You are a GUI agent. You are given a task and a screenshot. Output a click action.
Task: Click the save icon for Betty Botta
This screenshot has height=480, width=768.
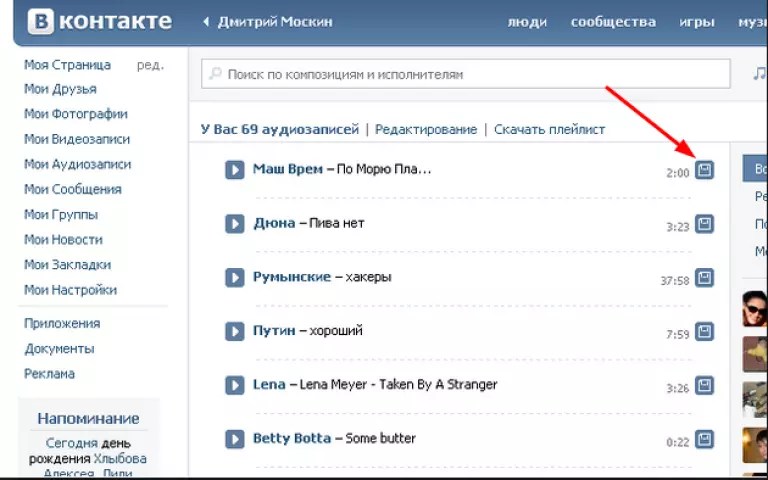[x=705, y=439]
